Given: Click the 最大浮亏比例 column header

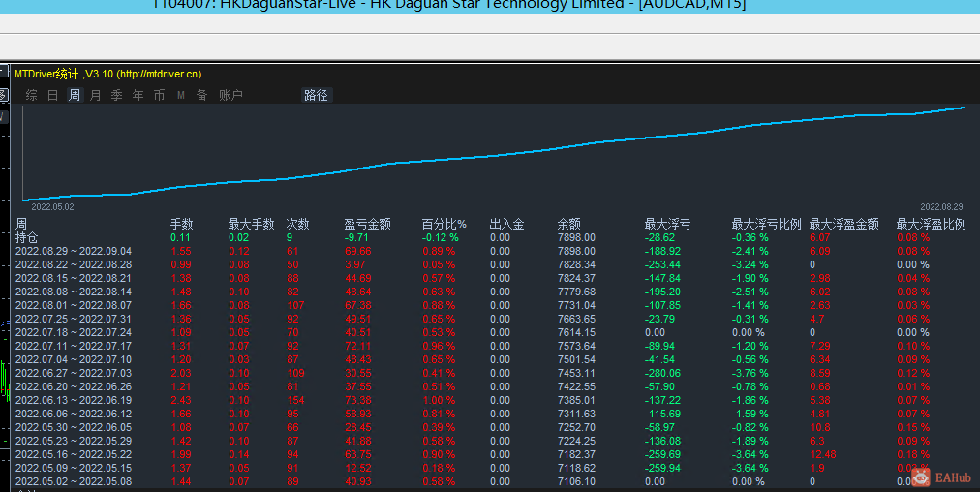Looking at the screenshot, I should 766,224.
